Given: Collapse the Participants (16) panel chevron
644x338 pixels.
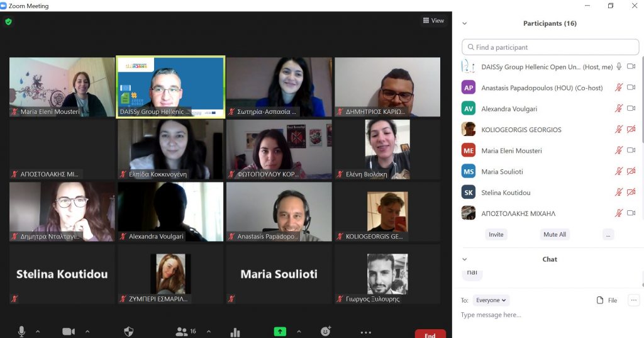Looking at the screenshot, I should (x=465, y=23).
